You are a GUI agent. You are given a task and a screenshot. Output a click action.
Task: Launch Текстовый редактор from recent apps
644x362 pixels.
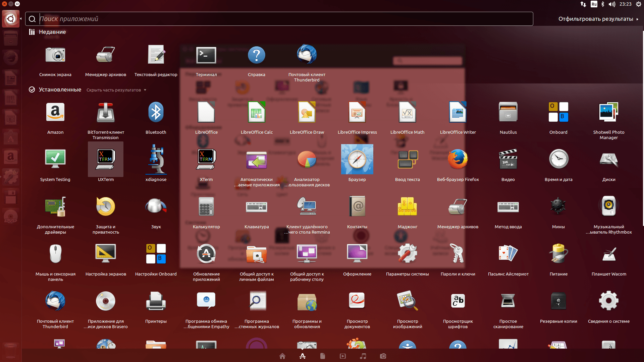pyautogui.click(x=156, y=55)
